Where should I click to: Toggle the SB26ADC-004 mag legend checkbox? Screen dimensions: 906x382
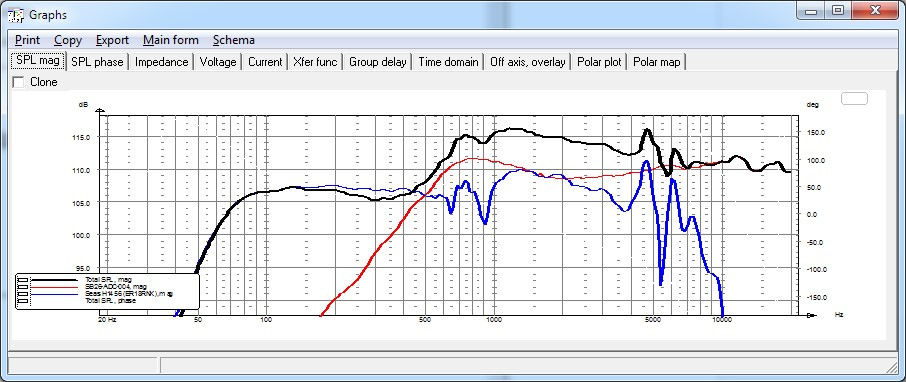pyautogui.click(x=23, y=287)
